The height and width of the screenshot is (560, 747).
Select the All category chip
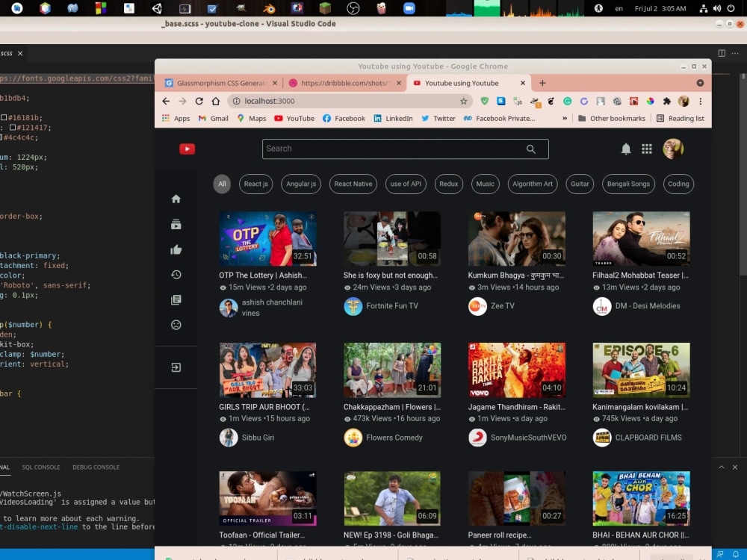(222, 184)
